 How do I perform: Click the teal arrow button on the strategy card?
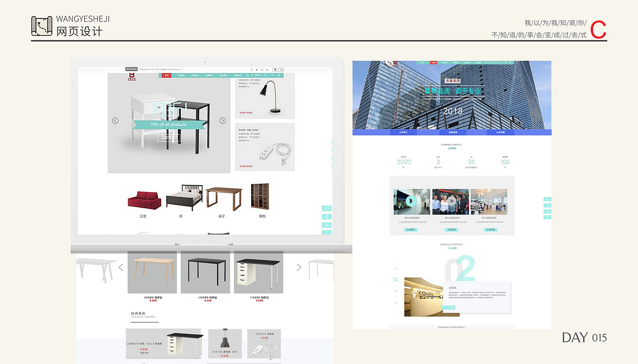pos(449,308)
